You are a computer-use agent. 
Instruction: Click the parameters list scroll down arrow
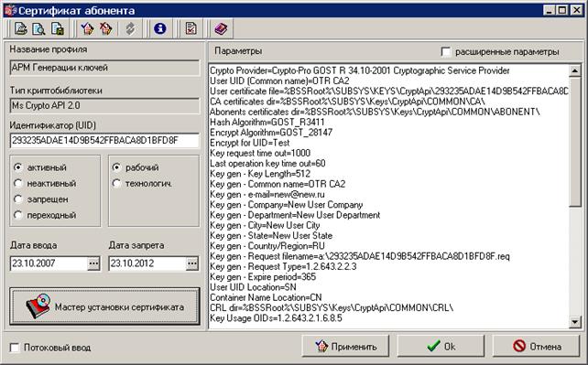tap(575, 322)
